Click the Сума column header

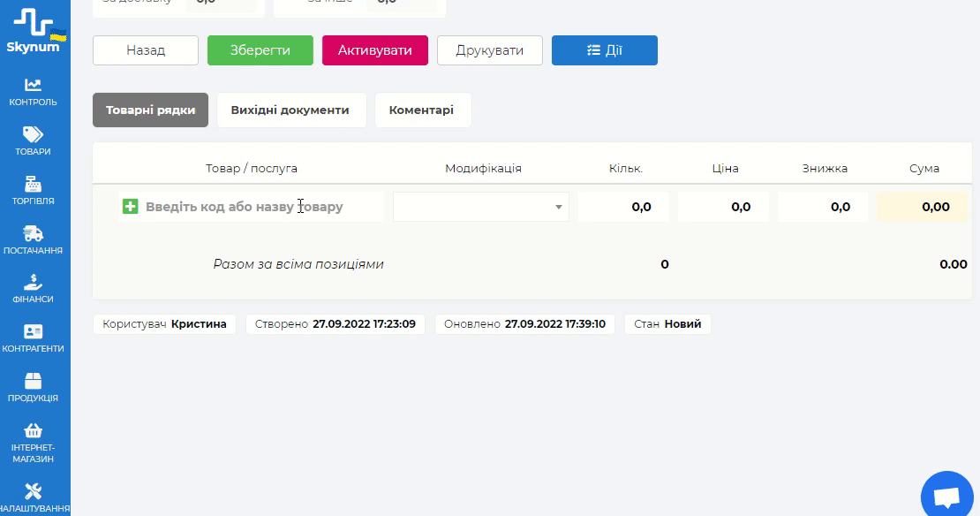(x=924, y=168)
